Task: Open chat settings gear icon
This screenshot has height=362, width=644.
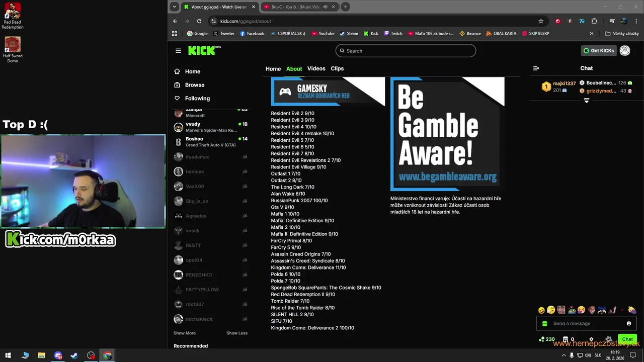Action: click(591, 339)
